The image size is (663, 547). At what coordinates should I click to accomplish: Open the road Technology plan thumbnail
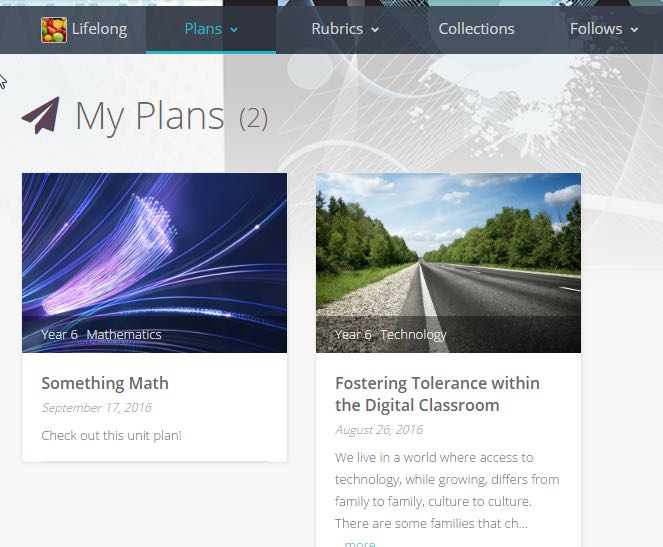coord(448,263)
